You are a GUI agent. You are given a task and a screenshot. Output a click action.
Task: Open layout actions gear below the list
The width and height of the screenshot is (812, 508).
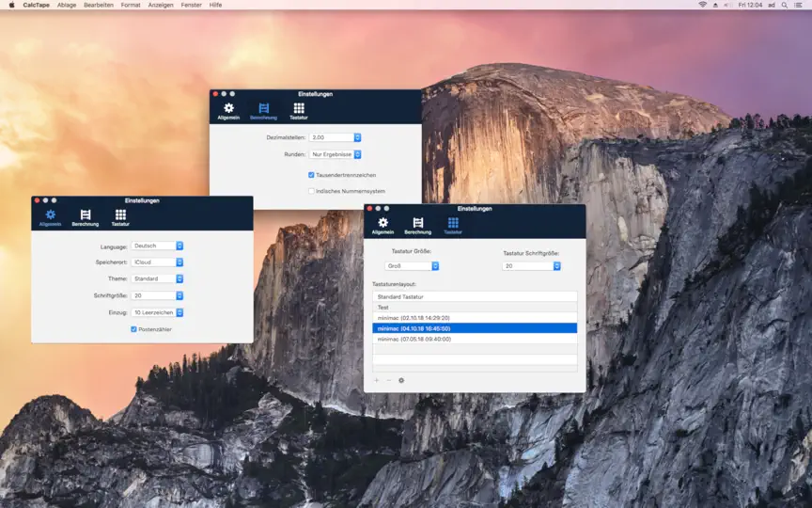pos(401,380)
